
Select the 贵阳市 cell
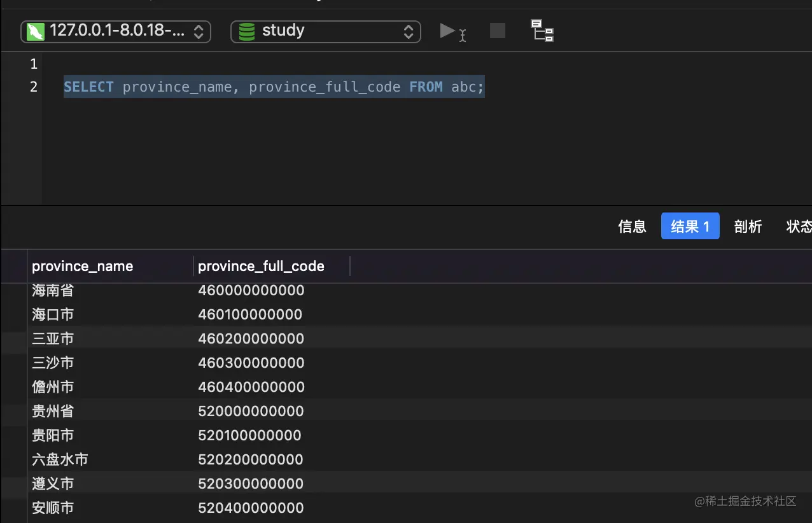53,435
